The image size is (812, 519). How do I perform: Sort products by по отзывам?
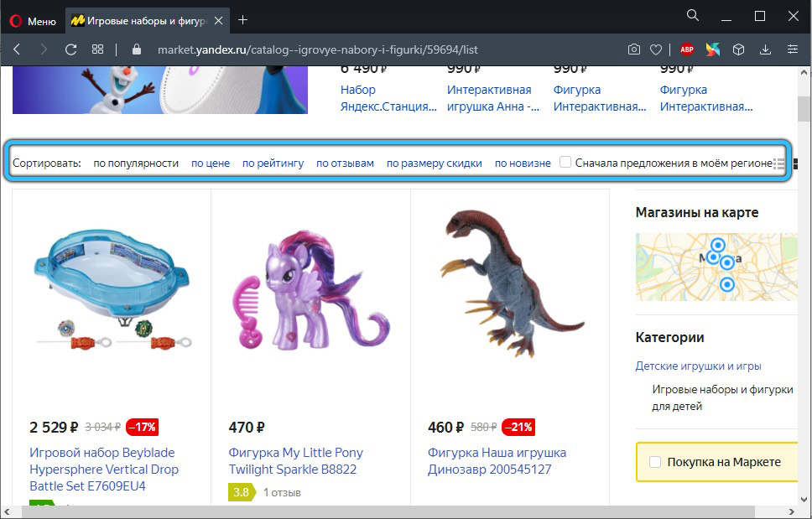pyautogui.click(x=345, y=163)
